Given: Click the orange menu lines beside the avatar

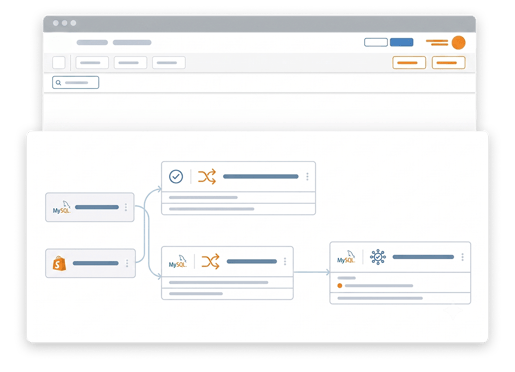Looking at the screenshot, I should click(x=437, y=42).
